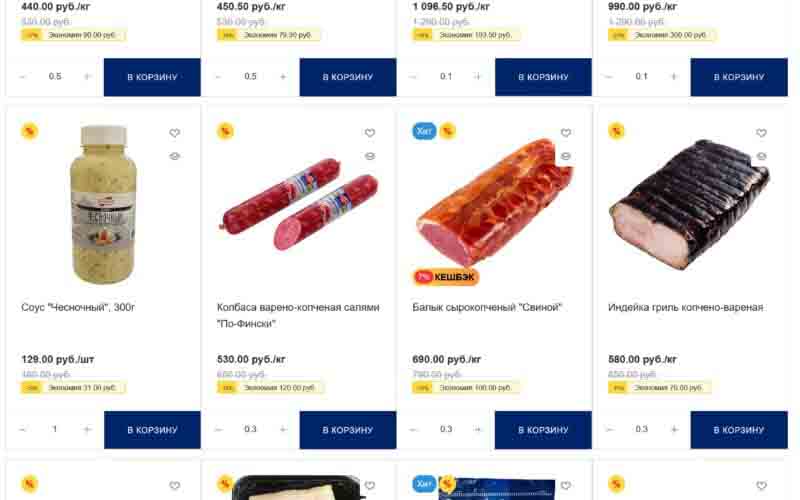Viewport: 800px width, 500px height.
Task: Click the КЕШБЭК label on Балык card
Action: [x=445, y=277]
